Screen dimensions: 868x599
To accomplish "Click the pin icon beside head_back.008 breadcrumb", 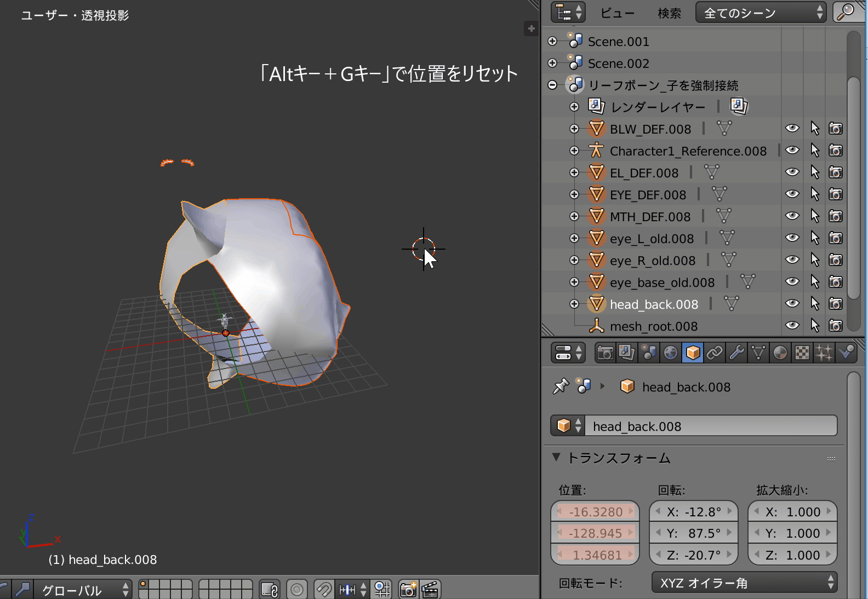I will pos(561,387).
